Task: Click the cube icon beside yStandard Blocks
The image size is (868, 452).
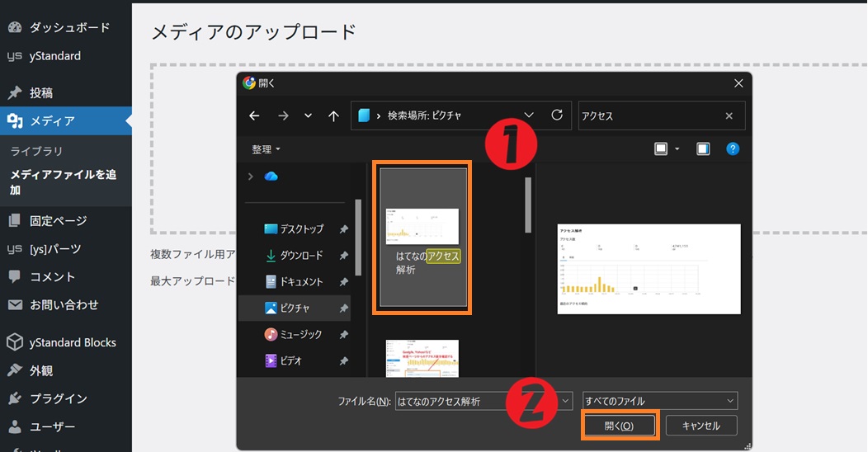Action: tap(15, 342)
